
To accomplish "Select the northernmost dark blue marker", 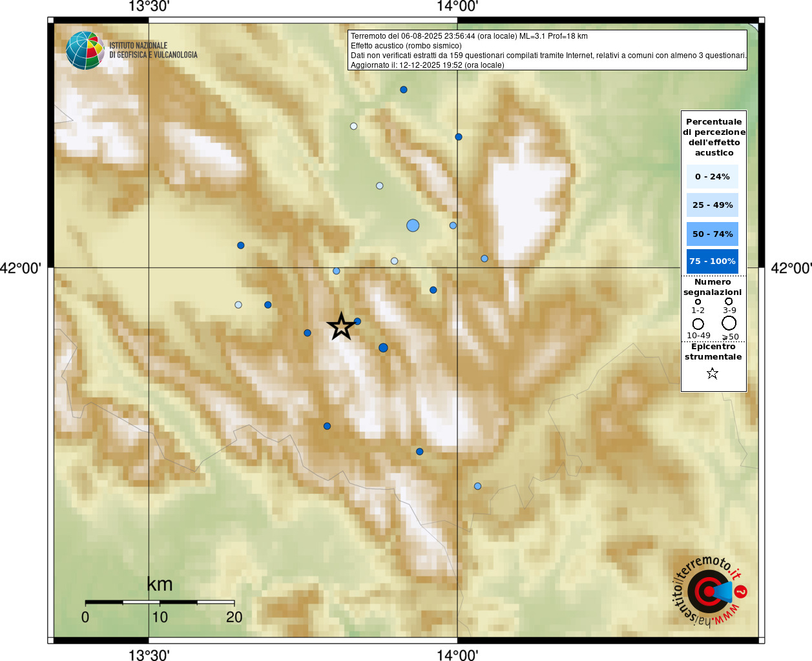I will 404,90.
